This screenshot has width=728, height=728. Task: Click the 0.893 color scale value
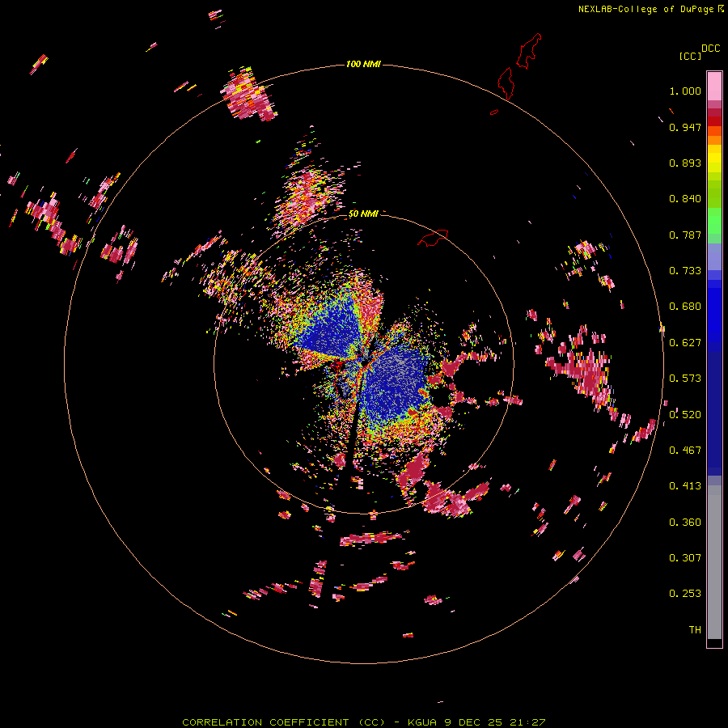[685, 163]
